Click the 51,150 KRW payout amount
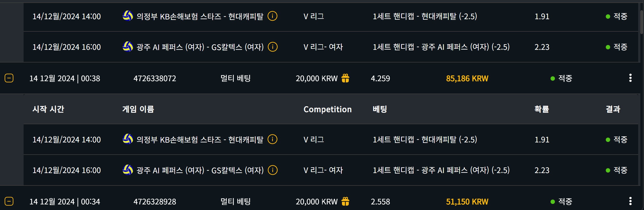Screen dimensions: 644x210 [467, 201]
